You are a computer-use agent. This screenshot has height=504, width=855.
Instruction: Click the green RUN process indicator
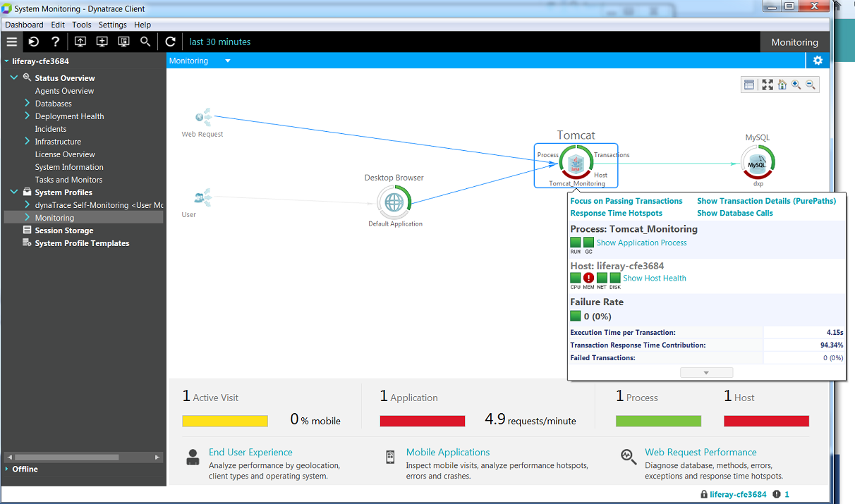(576, 242)
